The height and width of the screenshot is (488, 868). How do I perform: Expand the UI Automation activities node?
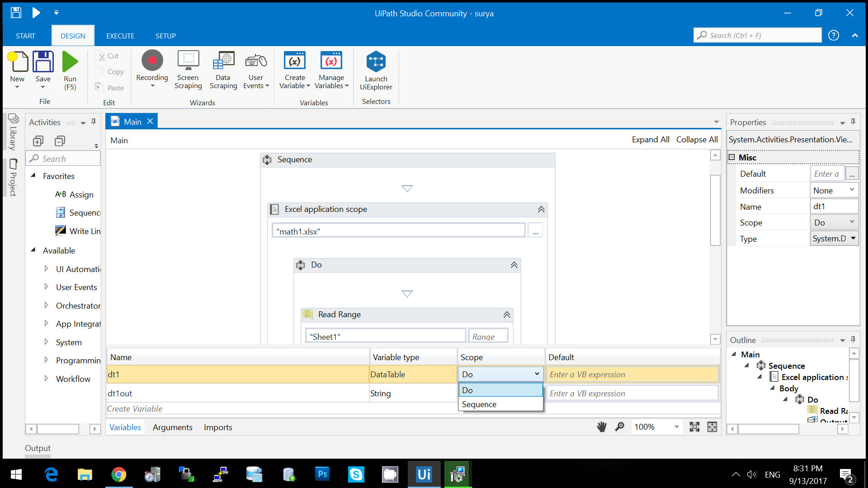[46, 269]
